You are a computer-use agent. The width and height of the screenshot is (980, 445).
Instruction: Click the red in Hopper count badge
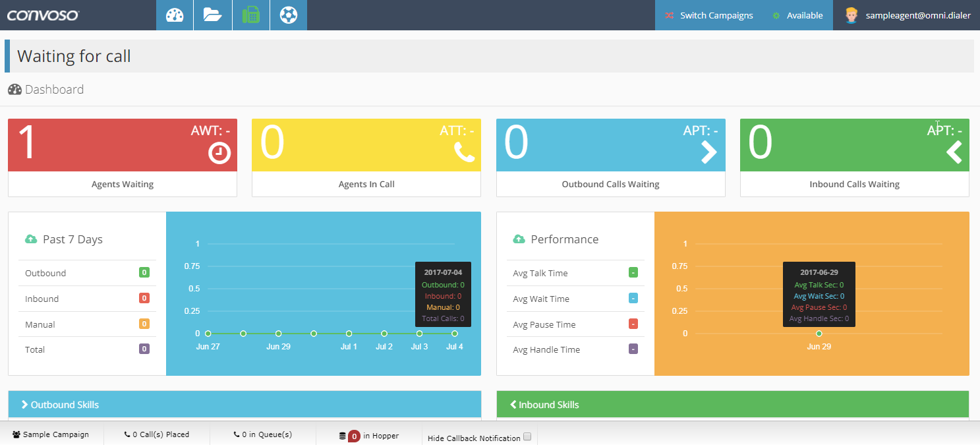coord(354,436)
